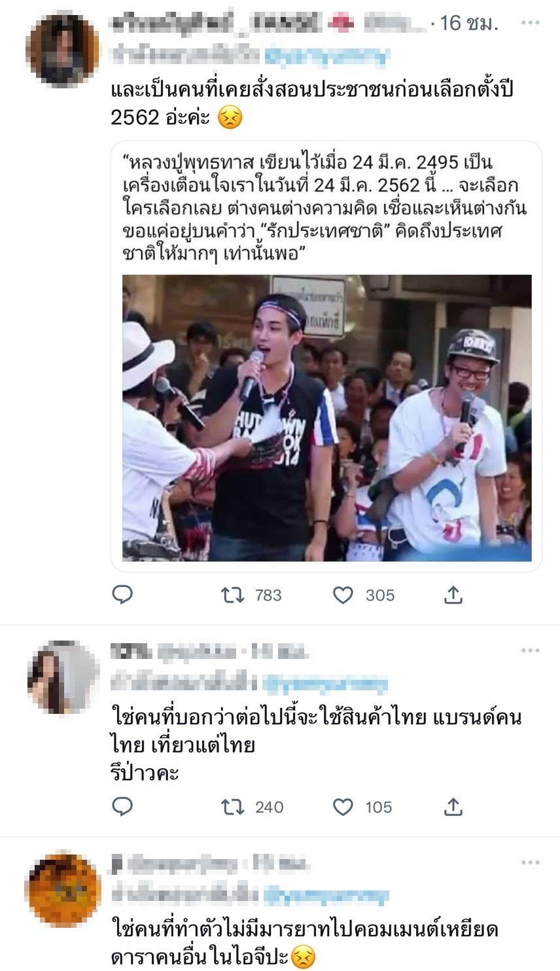Open the mentioned account link in second tweet
This screenshot has height=971, width=560.
(324, 683)
